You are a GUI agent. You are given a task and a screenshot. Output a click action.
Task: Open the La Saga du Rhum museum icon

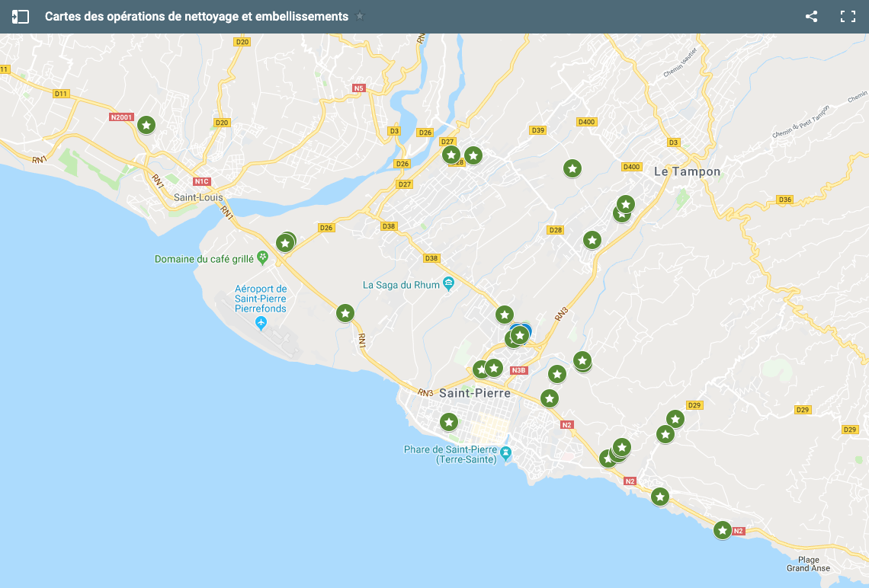[449, 284]
